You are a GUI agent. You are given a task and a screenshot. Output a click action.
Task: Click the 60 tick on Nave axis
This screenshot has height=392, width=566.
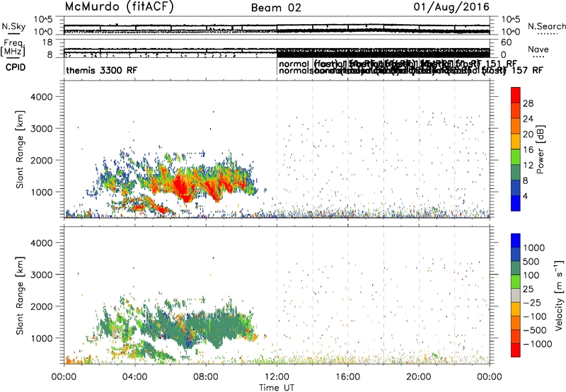point(507,42)
